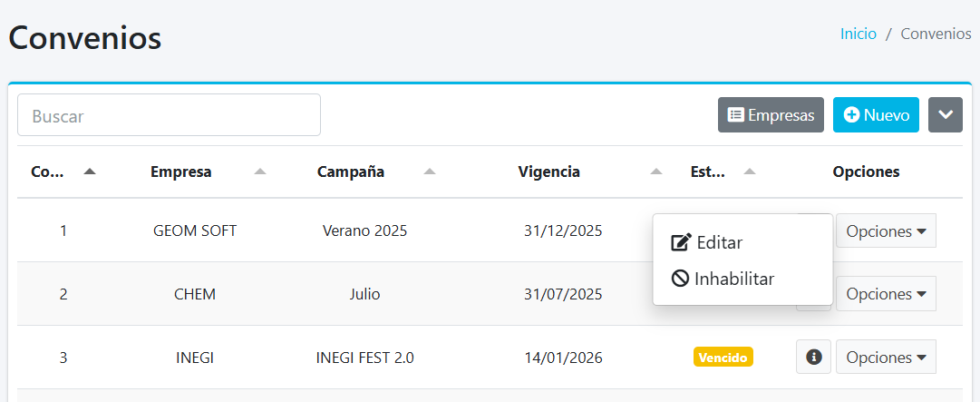The width and height of the screenshot is (980, 402).
Task: Sort by the Vigencia column arrow
Action: click(x=656, y=172)
